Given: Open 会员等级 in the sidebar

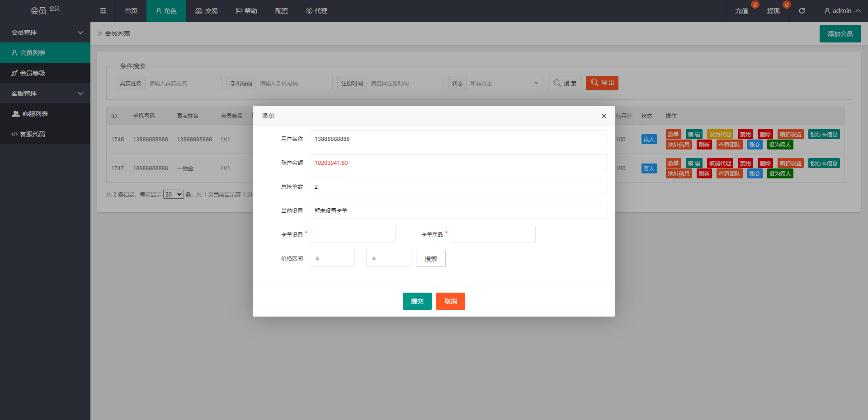Looking at the screenshot, I should [32, 73].
